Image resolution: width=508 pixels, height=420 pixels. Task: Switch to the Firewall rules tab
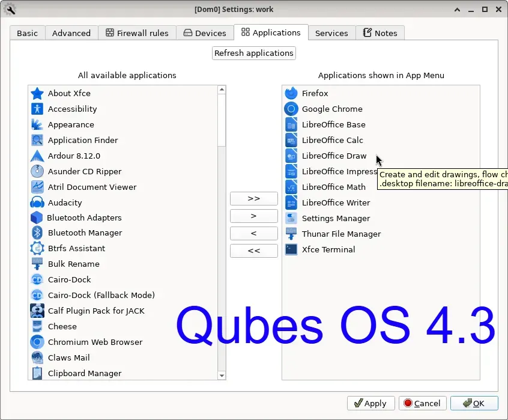click(x=137, y=33)
